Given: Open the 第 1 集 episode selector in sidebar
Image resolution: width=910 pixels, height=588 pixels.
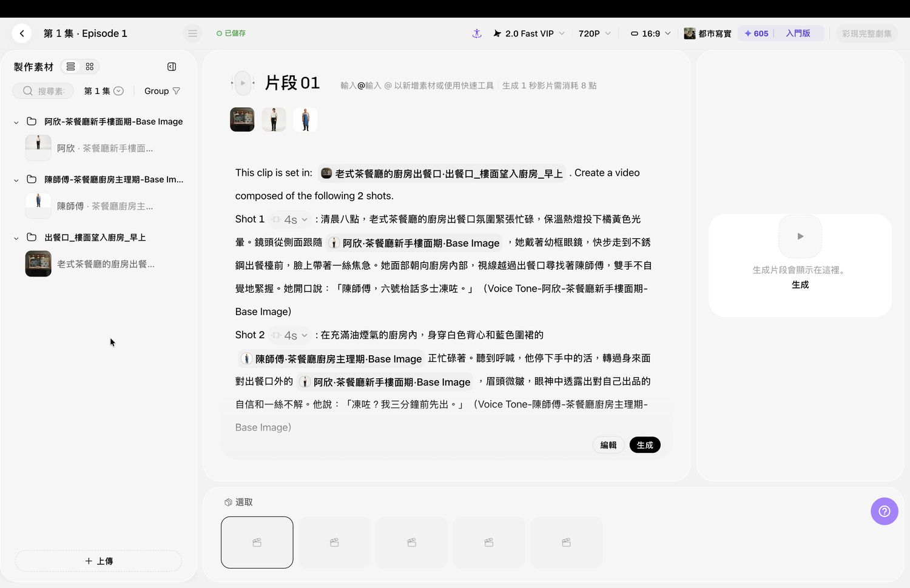Looking at the screenshot, I should (104, 91).
